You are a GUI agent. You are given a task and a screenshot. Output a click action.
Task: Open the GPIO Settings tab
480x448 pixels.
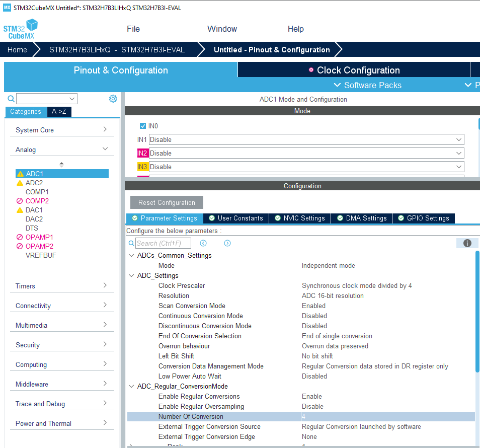pos(424,218)
